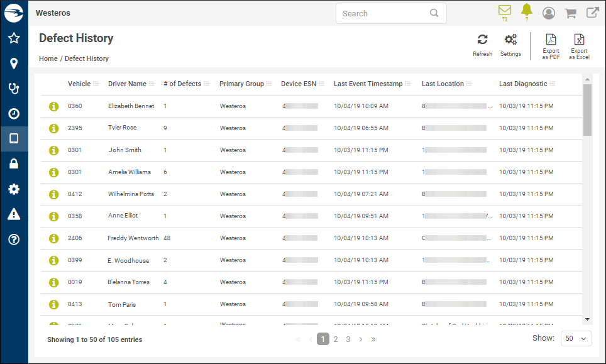Image resolution: width=606 pixels, height=364 pixels.
Task: Open the help question mark icon
Action: 14,240
